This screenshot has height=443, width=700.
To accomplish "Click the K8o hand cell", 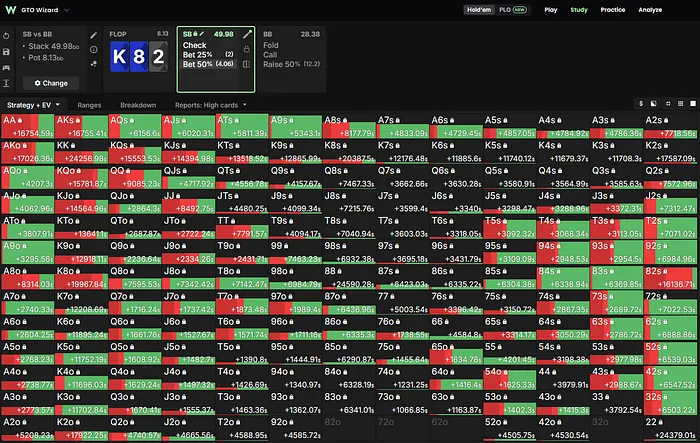I will click(x=81, y=277).
